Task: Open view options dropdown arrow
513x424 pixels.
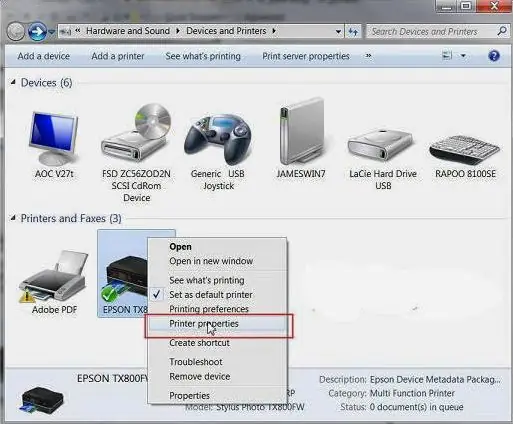Action: pyautogui.click(x=463, y=56)
